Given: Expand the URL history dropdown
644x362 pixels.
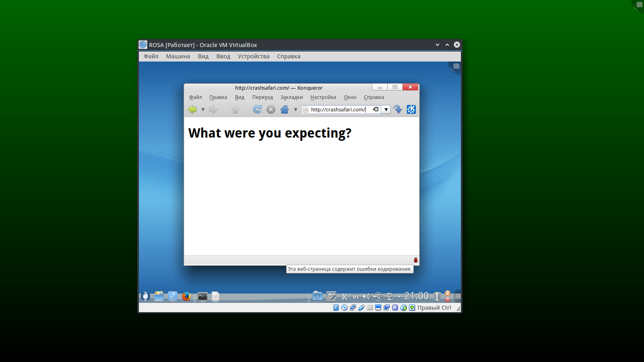Looking at the screenshot, I should [386, 109].
